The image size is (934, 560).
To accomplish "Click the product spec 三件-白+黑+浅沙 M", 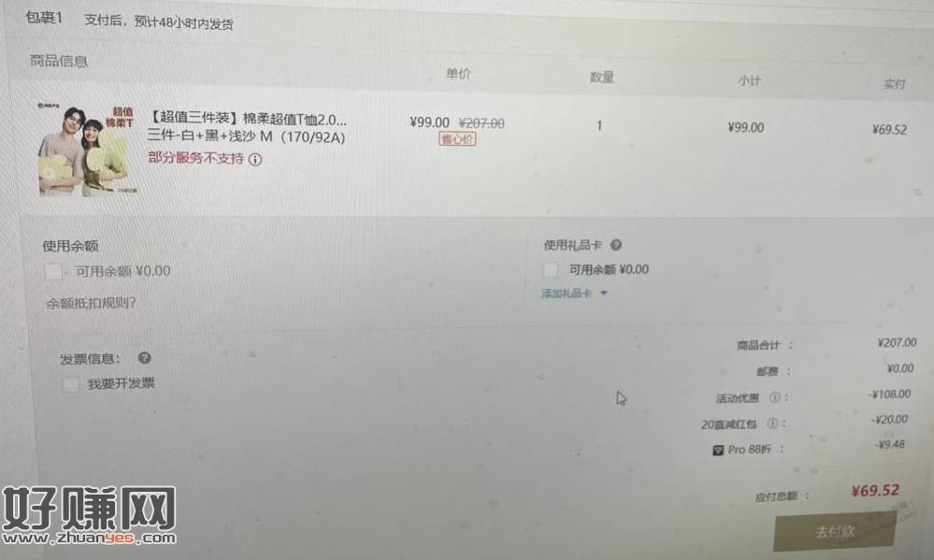I will coord(246,136).
